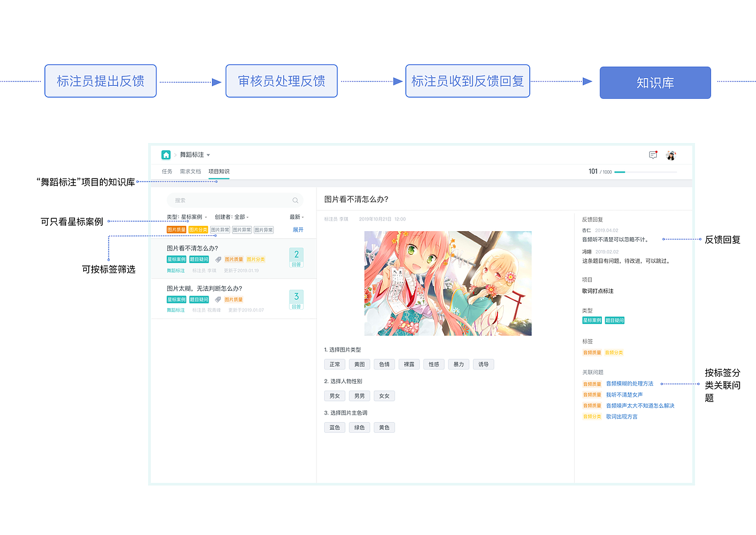The width and height of the screenshot is (756, 535).
Task: Switch to the 任务 tab
Action: pyautogui.click(x=167, y=171)
